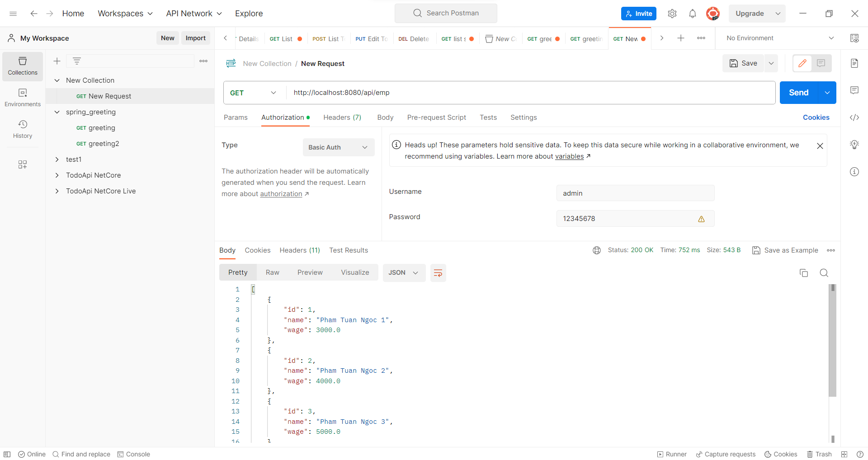Open the Trash in the status bar
The image size is (868, 460).
click(x=820, y=454)
